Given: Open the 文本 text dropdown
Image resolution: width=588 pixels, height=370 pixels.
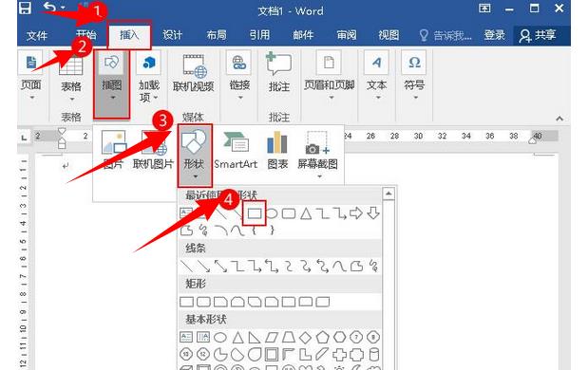Looking at the screenshot, I should (x=376, y=76).
